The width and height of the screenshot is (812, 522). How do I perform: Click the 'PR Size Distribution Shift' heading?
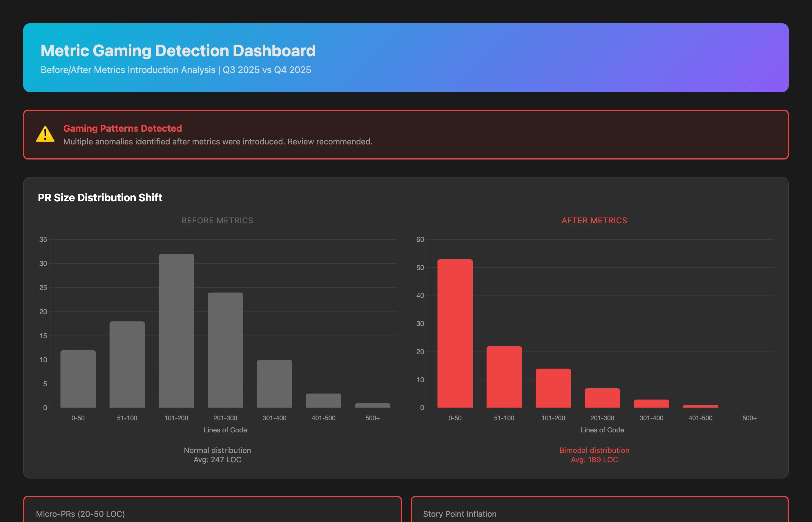(100, 197)
